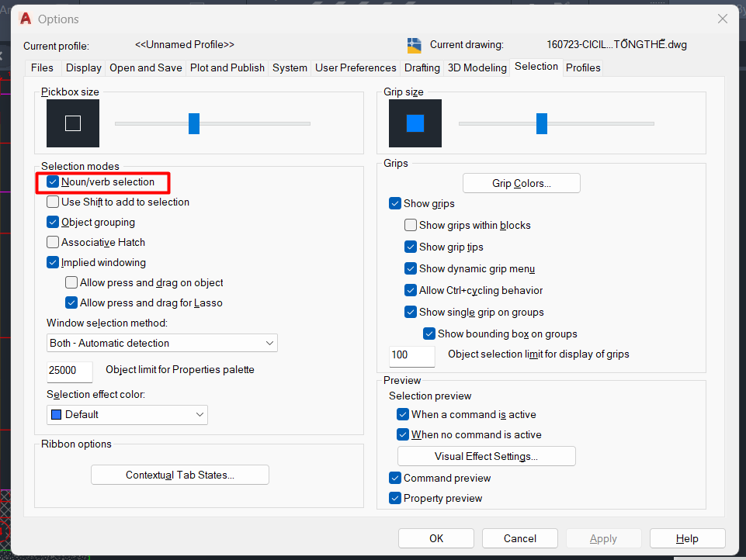Enable Associative Hatch option
This screenshot has height=560, width=746.
point(53,242)
